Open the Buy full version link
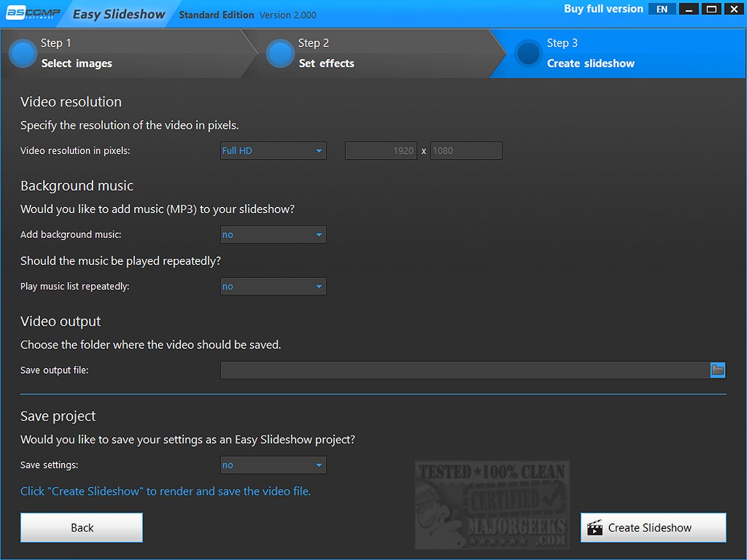 pos(603,9)
